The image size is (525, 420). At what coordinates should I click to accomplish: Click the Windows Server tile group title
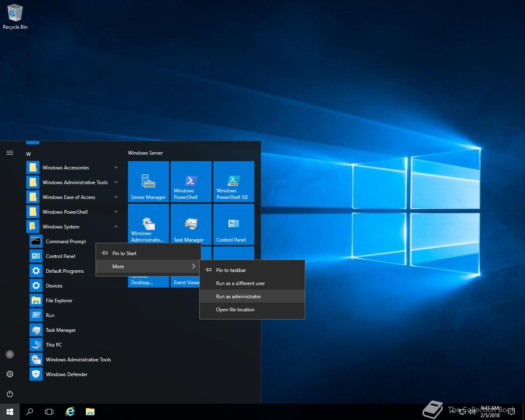coord(145,153)
